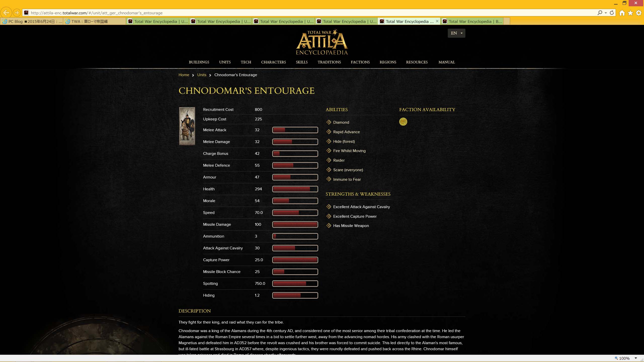The width and height of the screenshot is (644, 362).
Task: Click the Scare (everyone) ability icon
Action: pos(329,170)
